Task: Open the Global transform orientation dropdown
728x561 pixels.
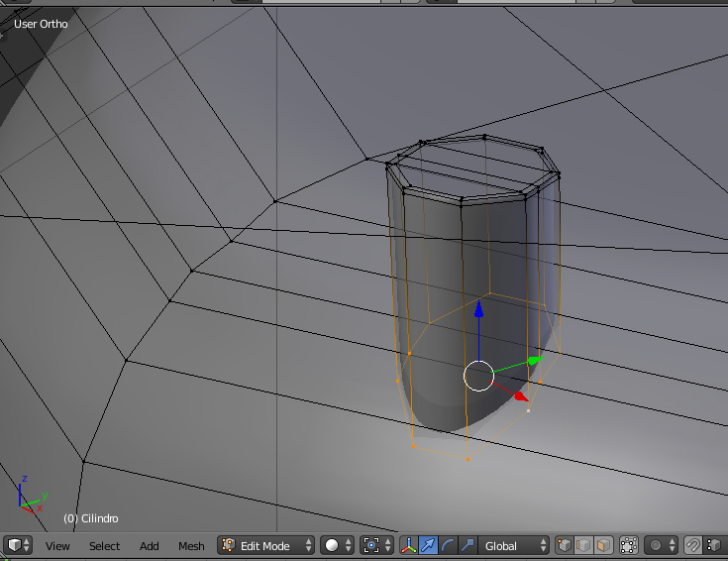Action: click(515, 545)
